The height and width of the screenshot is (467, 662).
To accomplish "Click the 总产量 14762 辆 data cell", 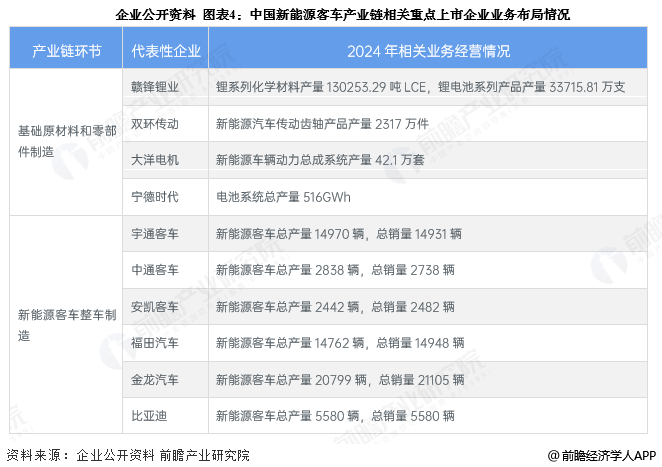I will tap(428, 343).
